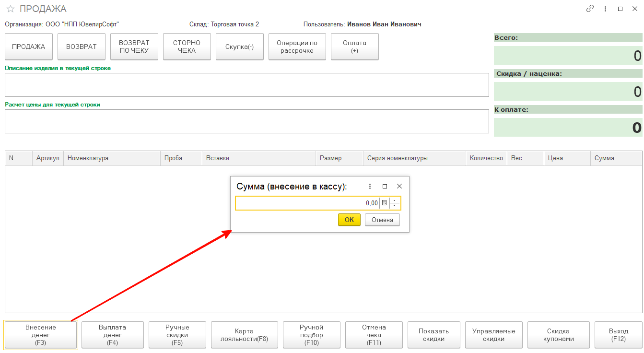Open the sum dialog's three-dot menu
644x353 pixels.
point(370,186)
